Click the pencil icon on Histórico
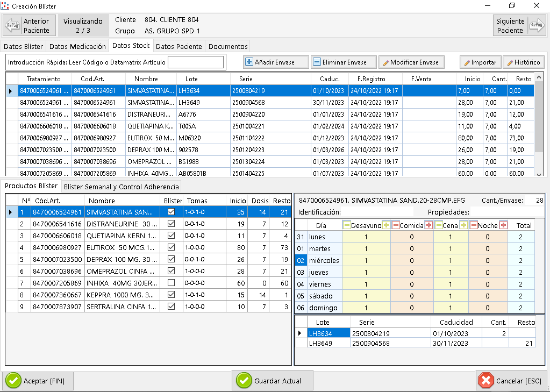 [510, 62]
